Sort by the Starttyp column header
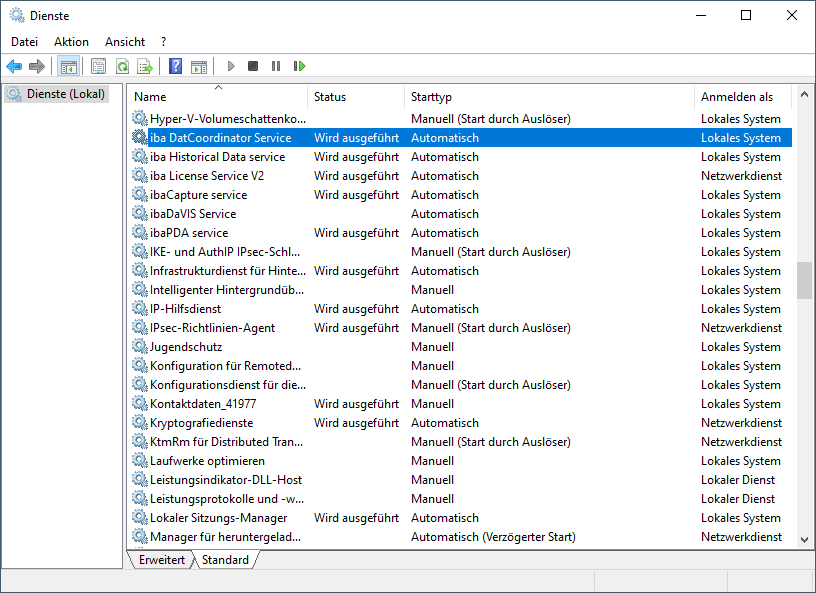Image resolution: width=816 pixels, height=593 pixels. 549,96
